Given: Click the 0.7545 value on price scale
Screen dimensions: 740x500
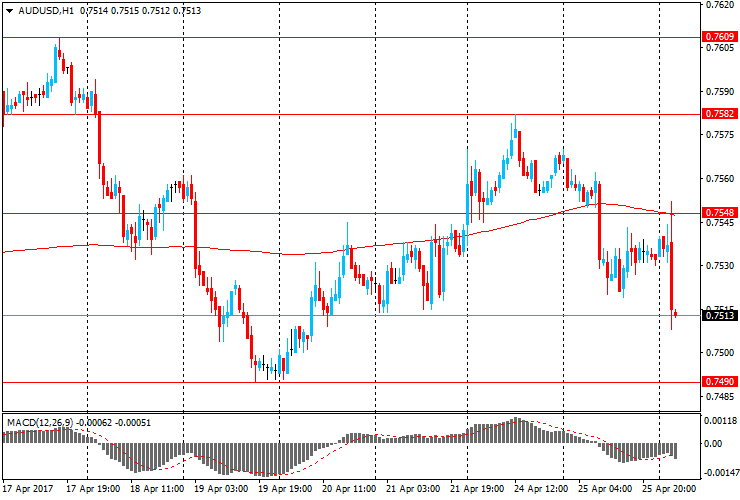Looking at the screenshot, I should 720,222.
